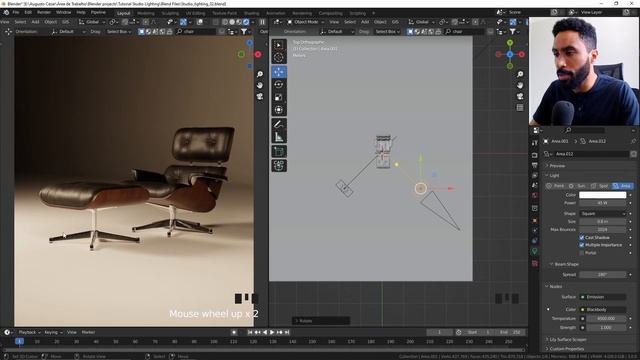The width and height of the screenshot is (640, 360).
Task: Click the Blender logo icon in menu bar
Action: (x=6, y=12)
